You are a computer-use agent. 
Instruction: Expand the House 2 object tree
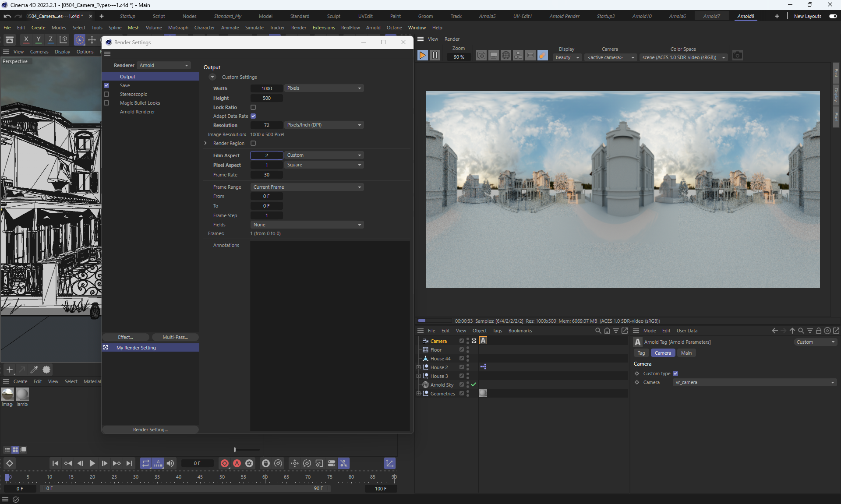tap(418, 367)
